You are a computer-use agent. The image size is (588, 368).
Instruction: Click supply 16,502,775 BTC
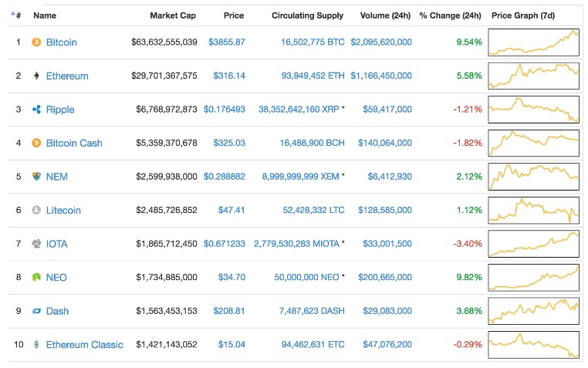coord(313,42)
